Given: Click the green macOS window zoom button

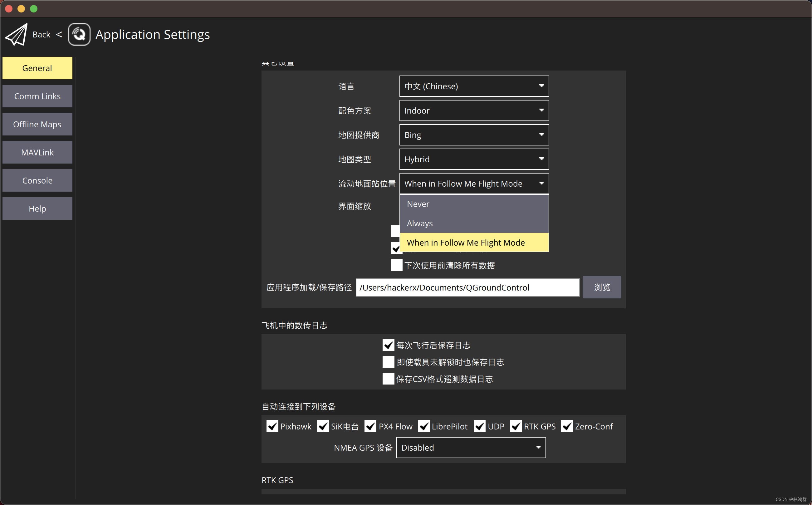Looking at the screenshot, I should [x=34, y=9].
